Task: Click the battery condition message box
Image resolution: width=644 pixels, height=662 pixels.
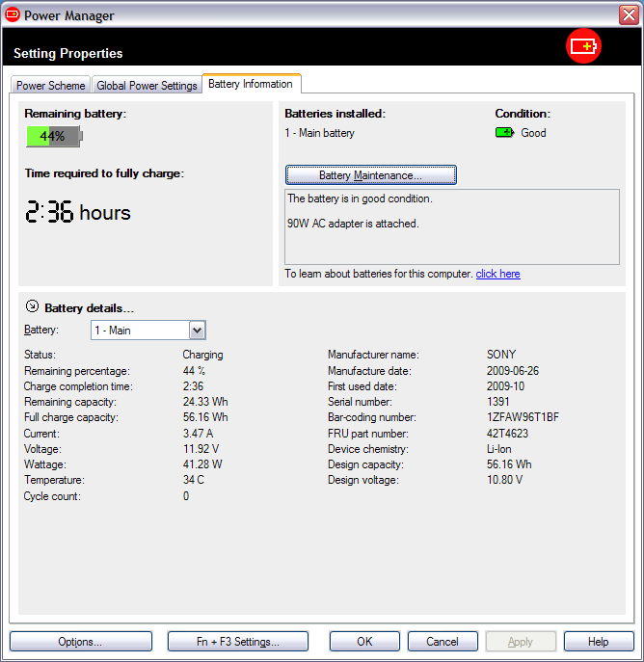Action: pyautogui.click(x=452, y=226)
